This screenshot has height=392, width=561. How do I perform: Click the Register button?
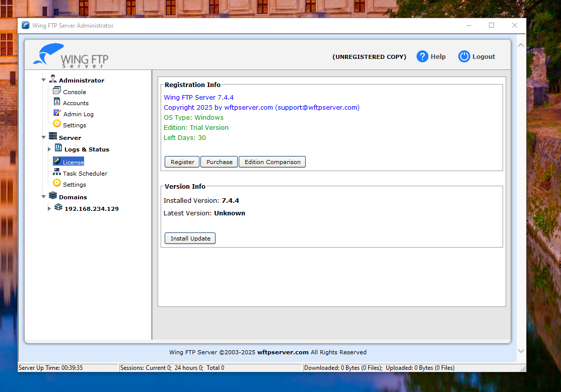[182, 162]
